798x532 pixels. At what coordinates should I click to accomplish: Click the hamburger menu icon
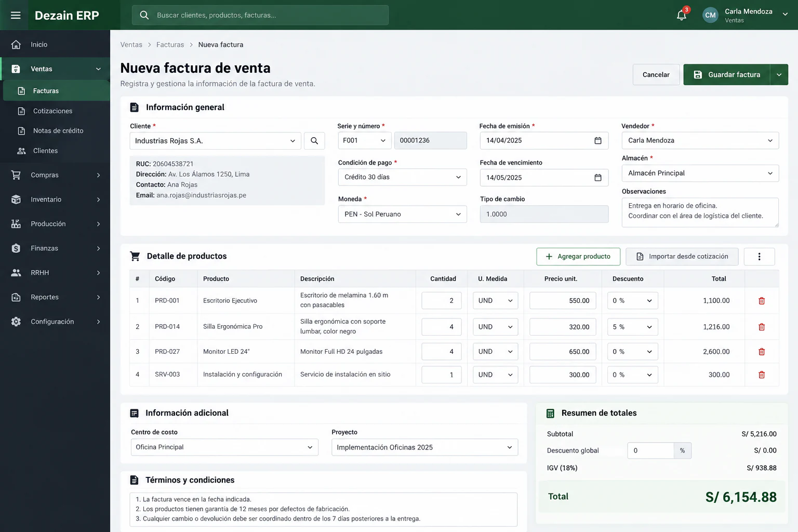pyautogui.click(x=16, y=15)
